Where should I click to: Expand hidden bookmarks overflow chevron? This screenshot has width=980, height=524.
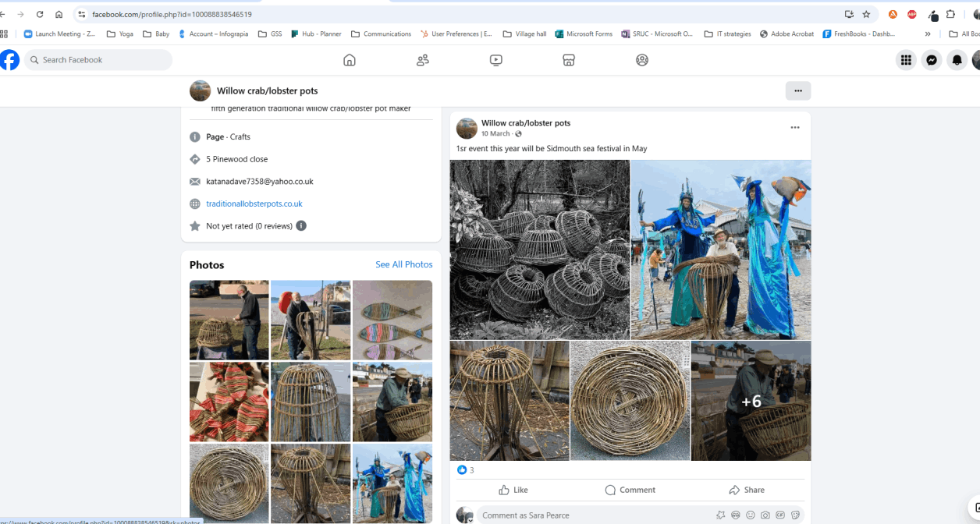click(928, 34)
